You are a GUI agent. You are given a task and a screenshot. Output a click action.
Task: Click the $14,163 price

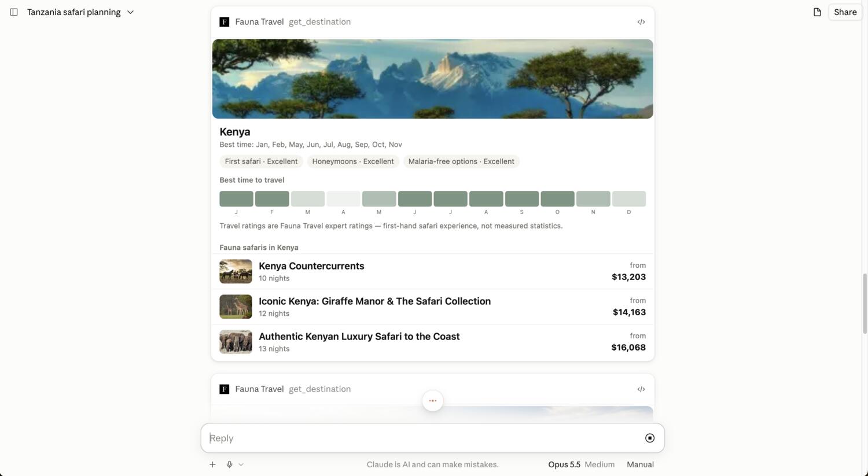629,312
